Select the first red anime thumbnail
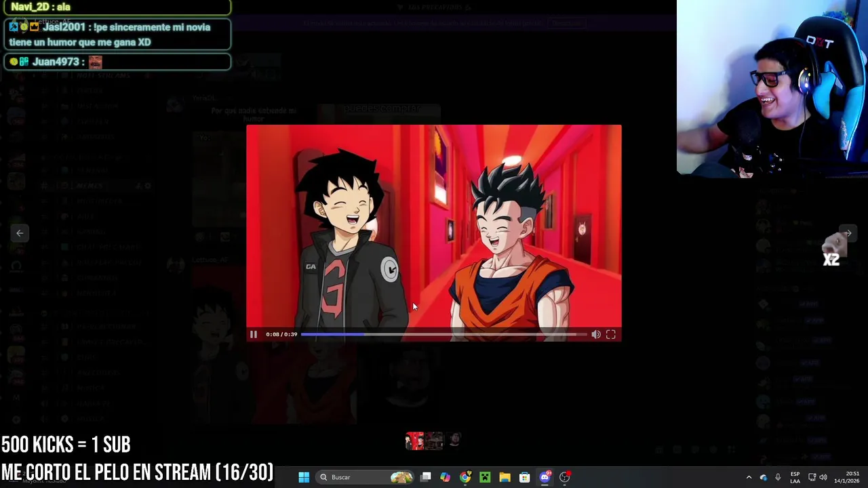This screenshot has width=868, height=488. coord(414,441)
